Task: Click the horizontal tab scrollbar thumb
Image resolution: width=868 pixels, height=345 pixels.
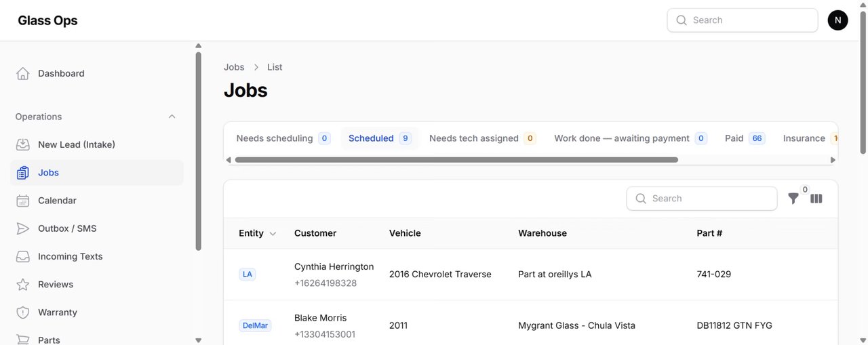Action: click(456, 160)
